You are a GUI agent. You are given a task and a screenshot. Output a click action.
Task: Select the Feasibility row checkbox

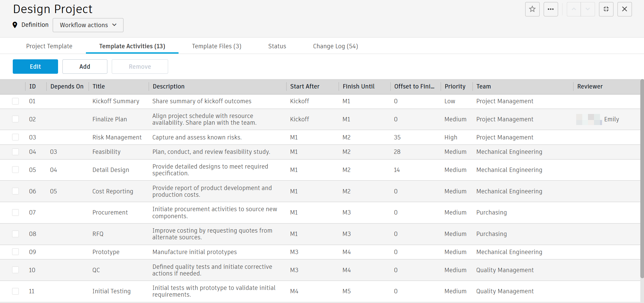coord(15,152)
